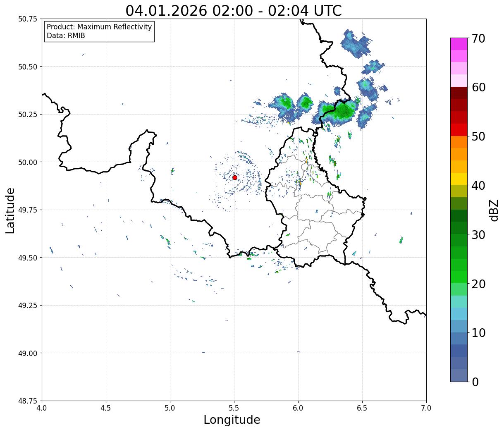Click the latitude tick label 50.75
The height and width of the screenshot is (430, 504).
pos(28,19)
